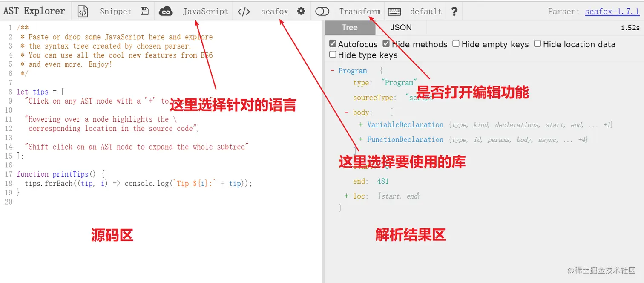Enable Hide location data checkbox
The image size is (644, 283).
click(538, 44)
